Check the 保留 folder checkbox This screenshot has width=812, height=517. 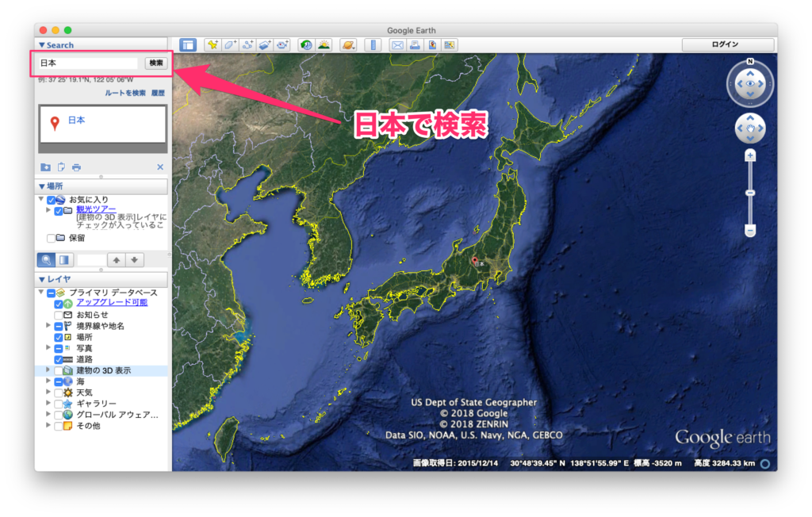click(52, 238)
